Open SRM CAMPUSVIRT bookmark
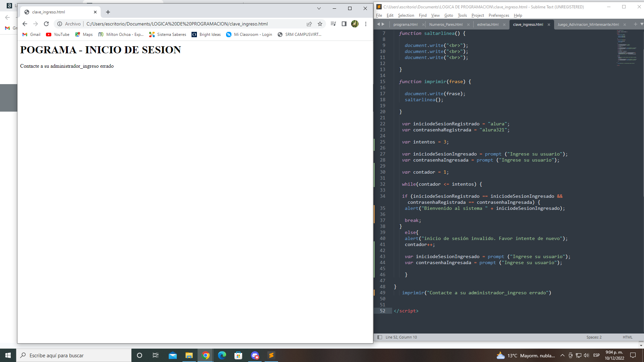The width and height of the screenshot is (644, 362). (x=300, y=35)
